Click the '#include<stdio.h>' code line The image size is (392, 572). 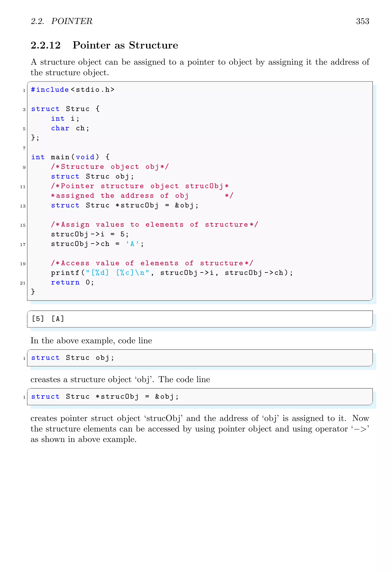tap(73, 90)
